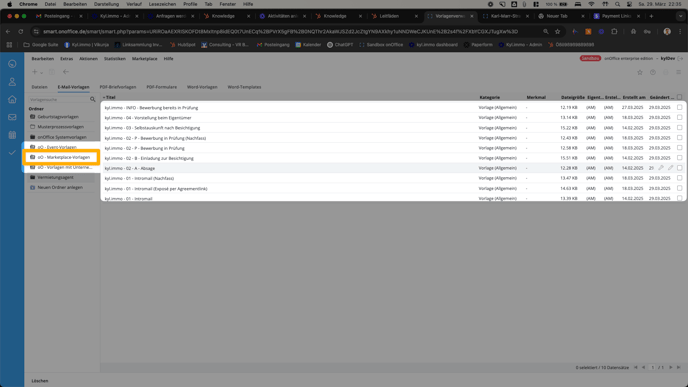Open the properties house icon in sidebar

click(12, 100)
